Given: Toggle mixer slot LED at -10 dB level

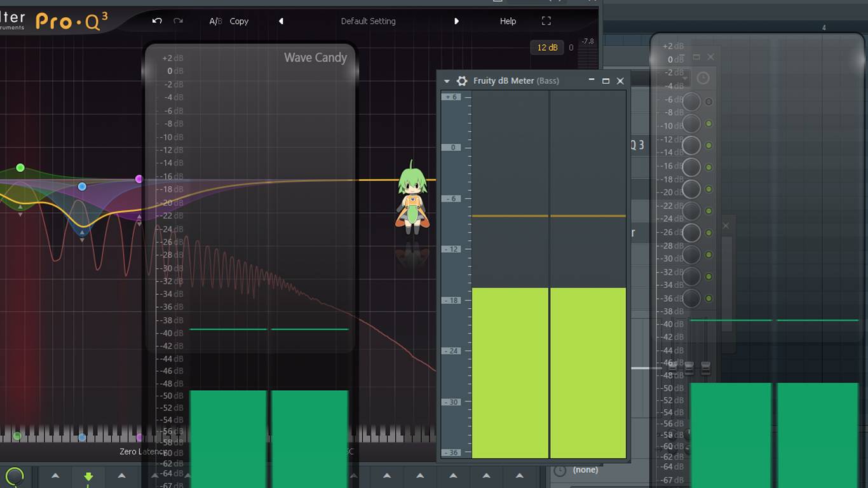Looking at the screenshot, I should tap(709, 124).
